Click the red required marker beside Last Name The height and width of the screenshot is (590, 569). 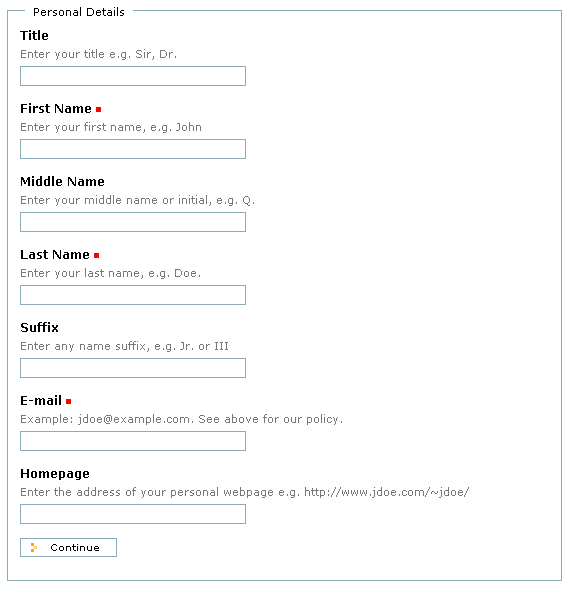click(x=97, y=255)
